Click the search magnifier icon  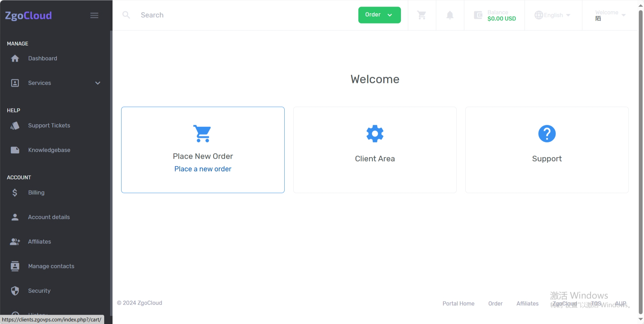(x=126, y=15)
